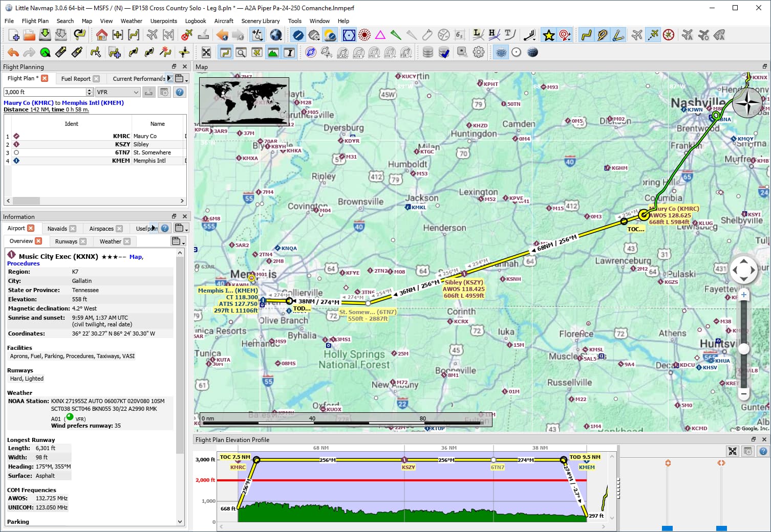Go to the home view

tap(101, 35)
